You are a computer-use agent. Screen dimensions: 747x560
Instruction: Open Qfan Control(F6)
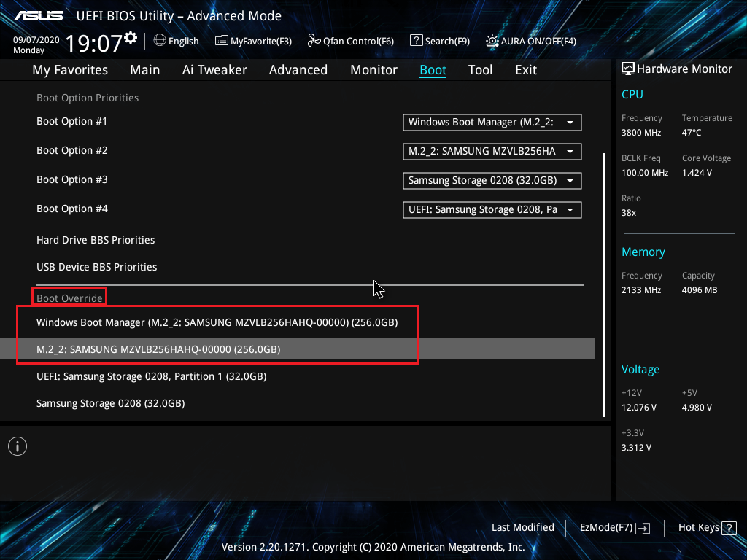tap(351, 41)
